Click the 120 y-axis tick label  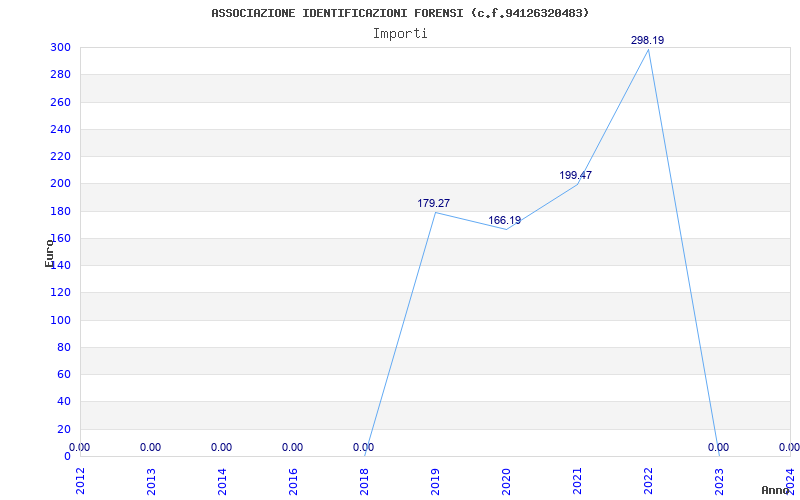(x=60, y=293)
